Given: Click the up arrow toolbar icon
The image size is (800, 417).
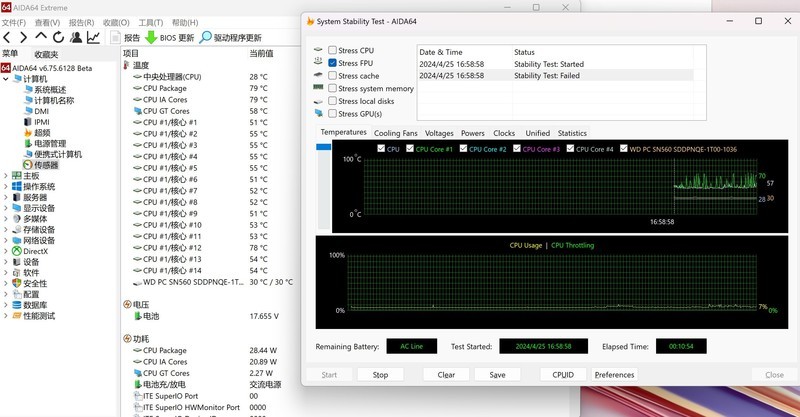Looking at the screenshot, I should [41, 36].
